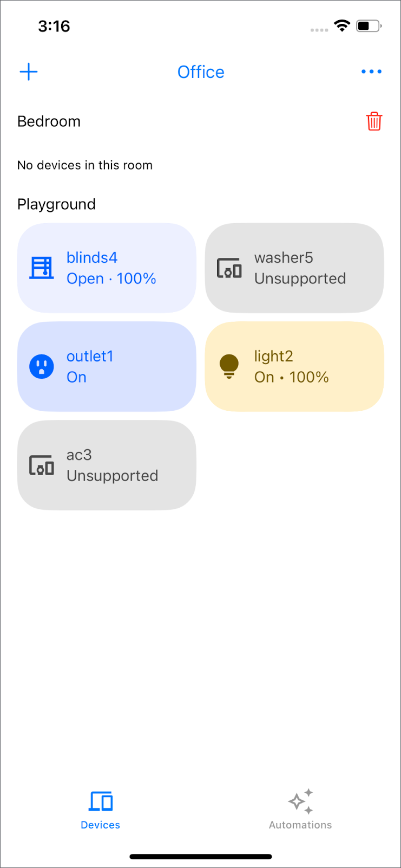Viewport: 401px width, 868px height.
Task: Delete Bedroom room with trash icon
Action: tap(374, 121)
